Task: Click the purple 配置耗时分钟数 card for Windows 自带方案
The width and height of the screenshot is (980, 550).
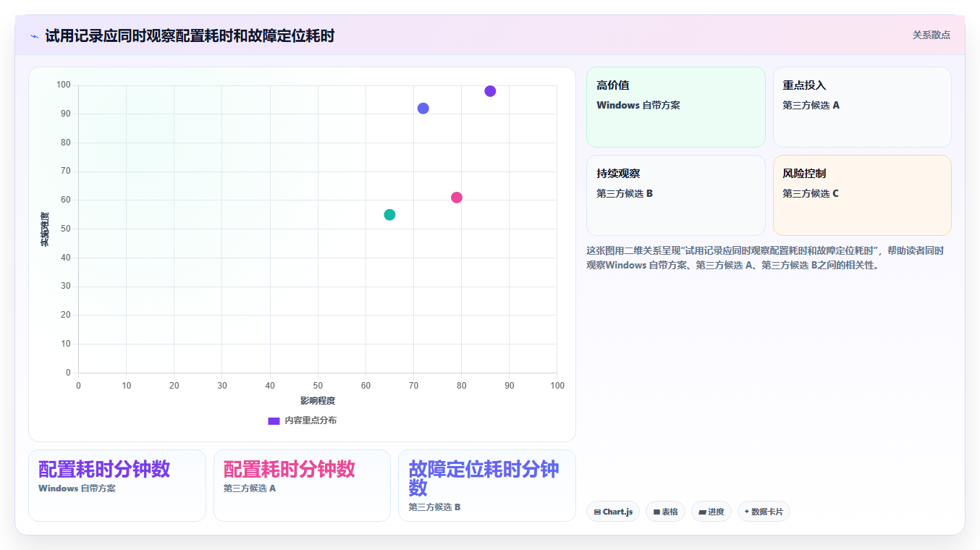Action: [x=117, y=486]
